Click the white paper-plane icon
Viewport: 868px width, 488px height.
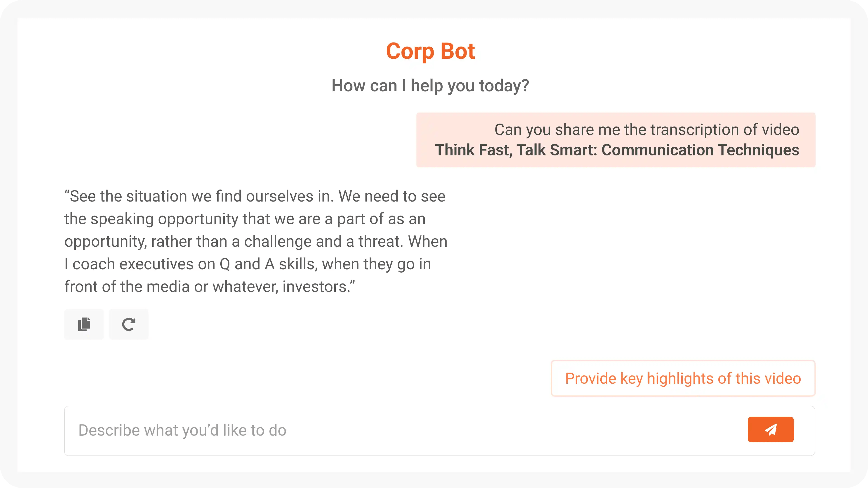(x=770, y=429)
